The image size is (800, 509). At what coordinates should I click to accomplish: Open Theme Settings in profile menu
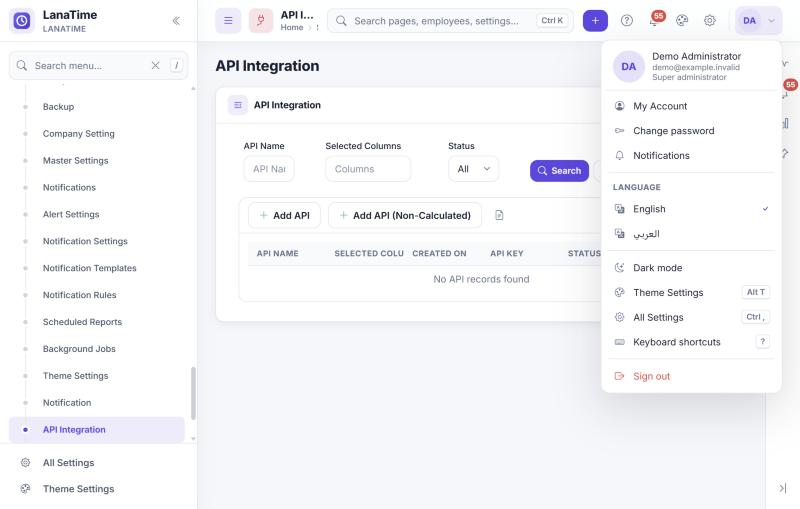691,293
